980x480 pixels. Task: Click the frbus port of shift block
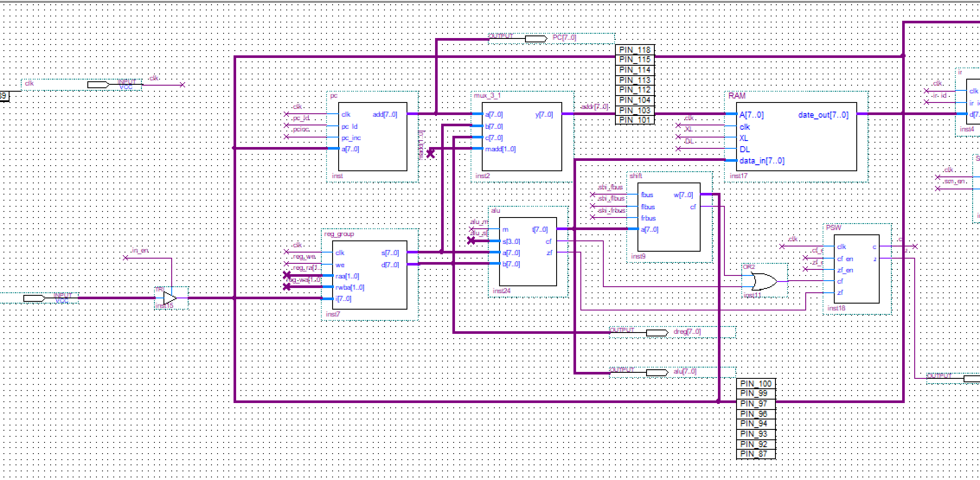pos(648,218)
